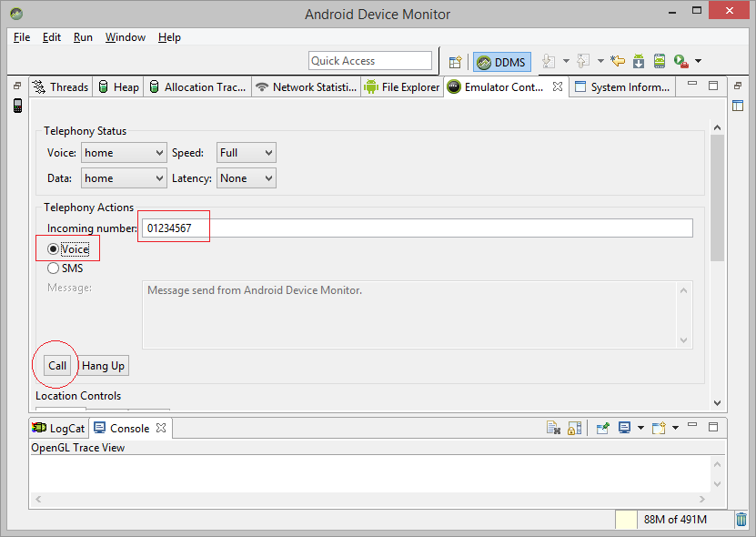
Task: Open the Edit menu
Action: (52, 37)
